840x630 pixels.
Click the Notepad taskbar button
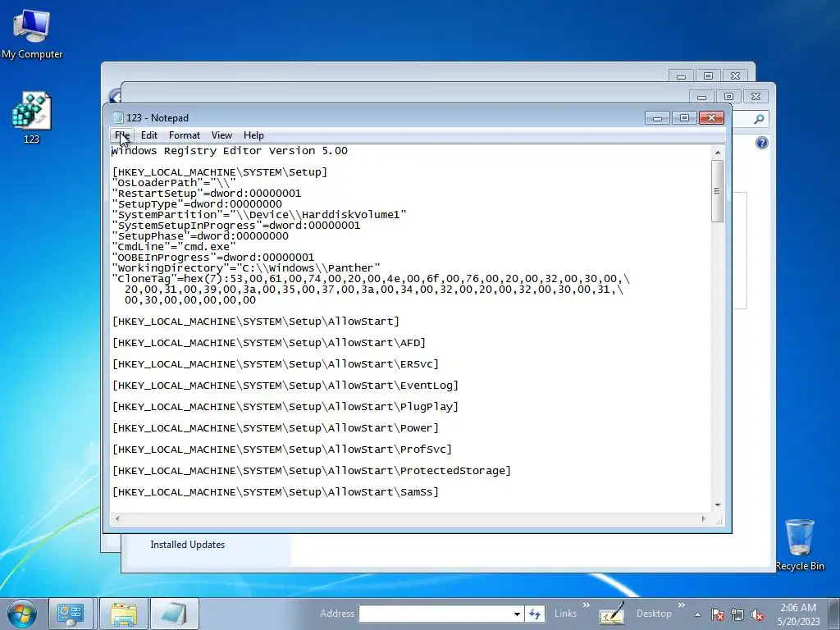point(174,614)
